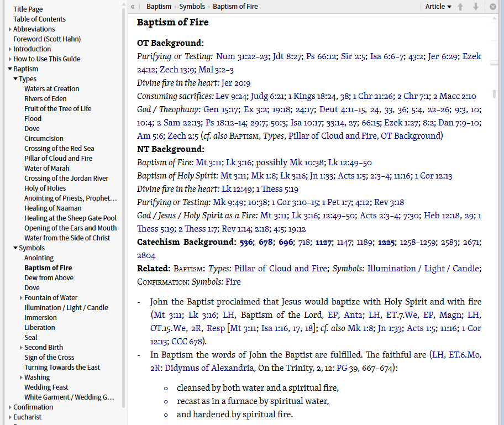Select Dew from Above entry
Viewport: 504px width, 425px height.
coord(49,278)
